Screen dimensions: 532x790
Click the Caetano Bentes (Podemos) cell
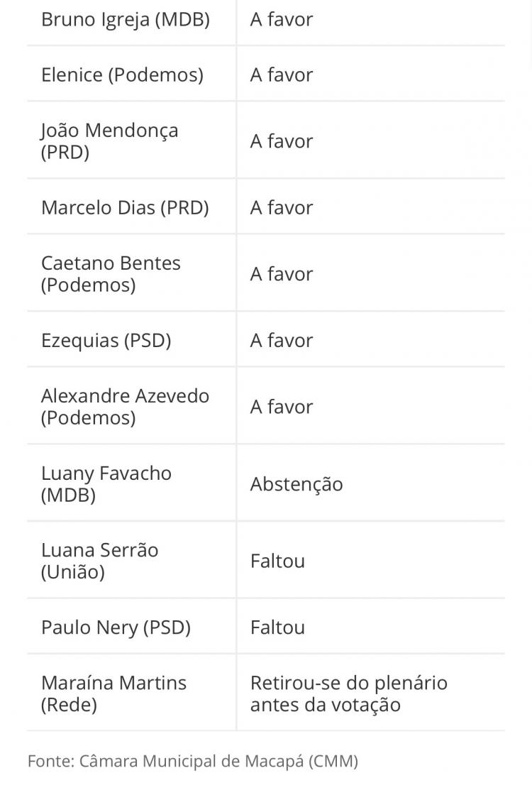(x=111, y=274)
